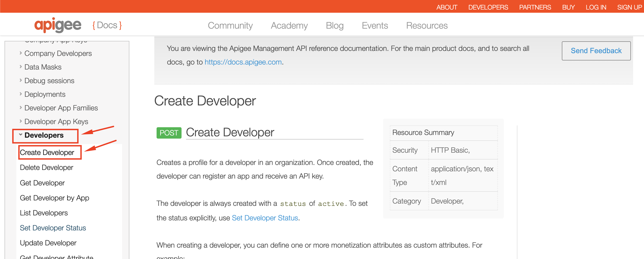Click the Send Feedback button

(x=596, y=51)
